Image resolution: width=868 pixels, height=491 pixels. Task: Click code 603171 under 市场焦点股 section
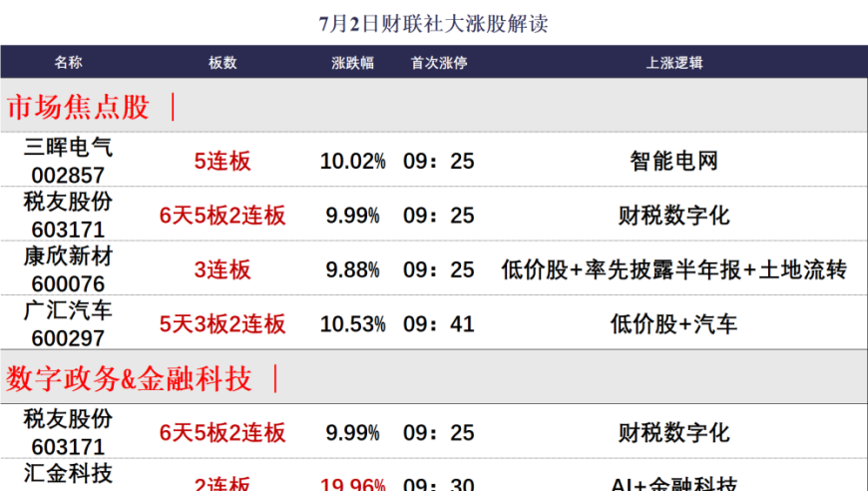68,230
